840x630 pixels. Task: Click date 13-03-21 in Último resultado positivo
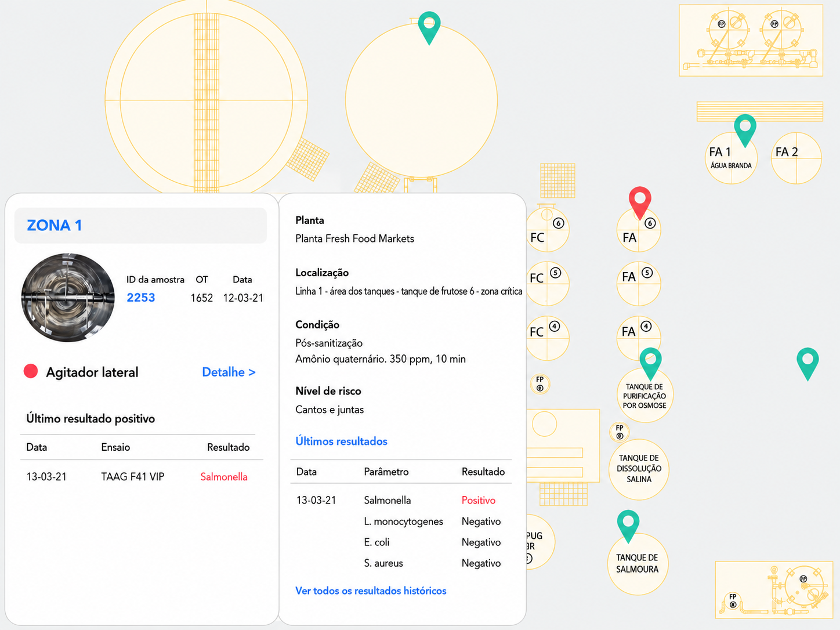click(x=46, y=477)
